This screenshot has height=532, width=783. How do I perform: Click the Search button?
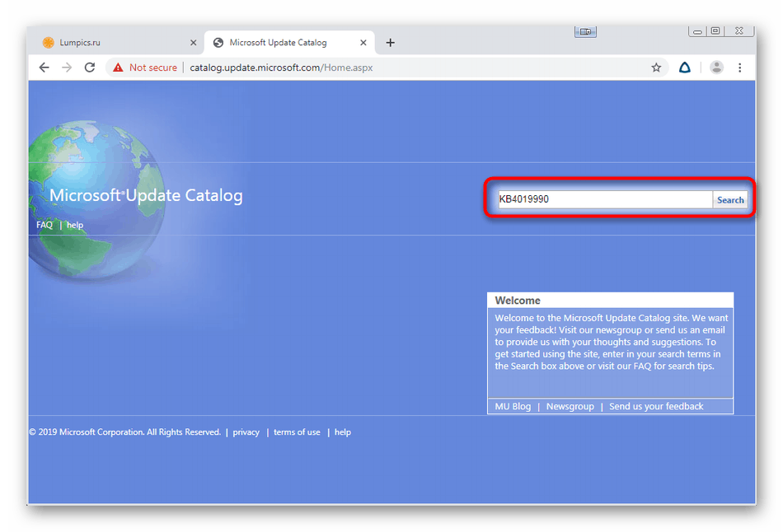730,199
